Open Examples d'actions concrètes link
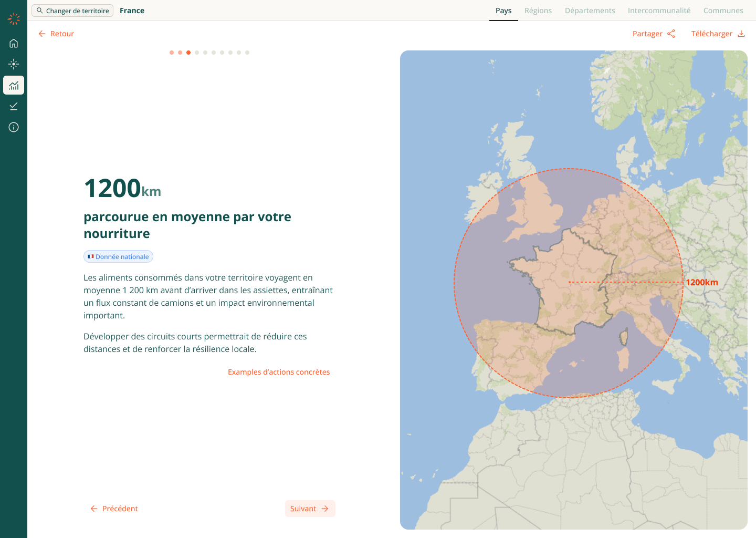 coord(279,372)
